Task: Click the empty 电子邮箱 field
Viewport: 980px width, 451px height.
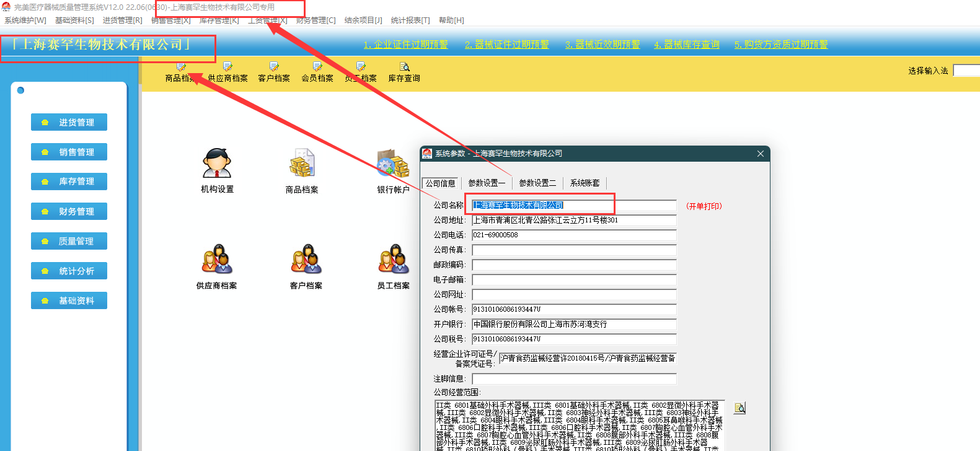Action: pyautogui.click(x=574, y=279)
